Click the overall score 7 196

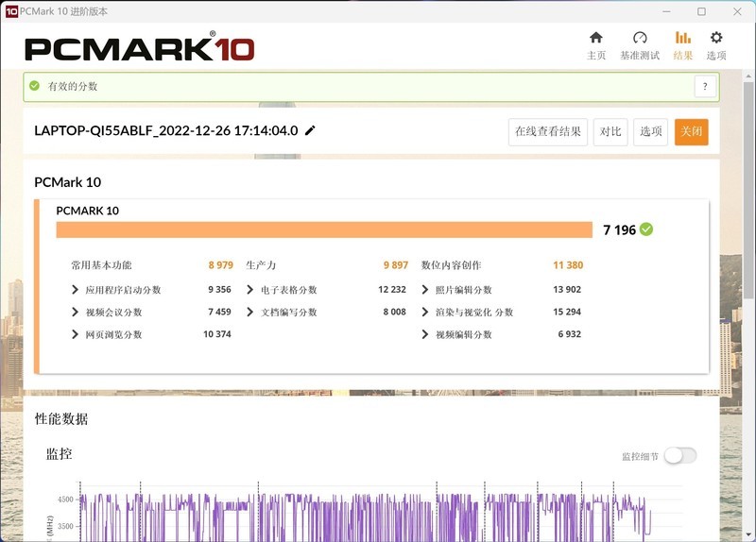[x=620, y=229]
